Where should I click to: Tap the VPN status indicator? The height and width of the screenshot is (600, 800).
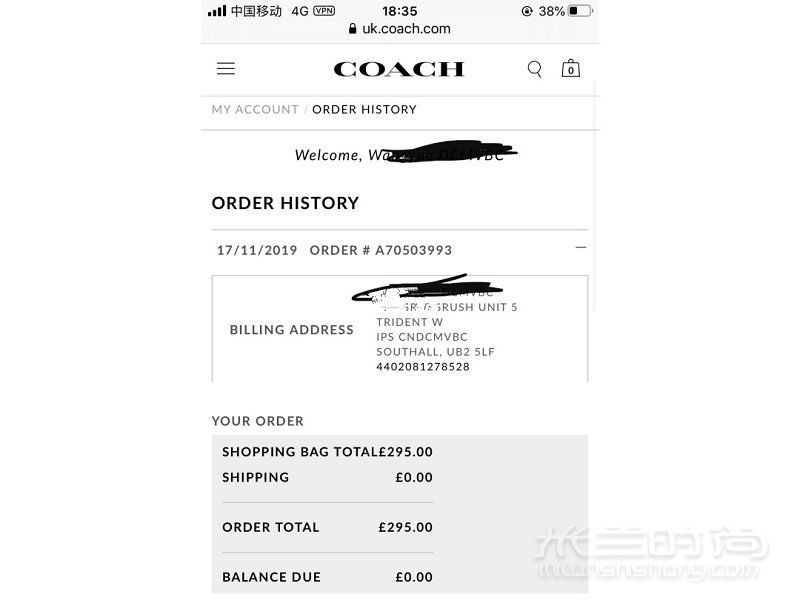coord(324,11)
